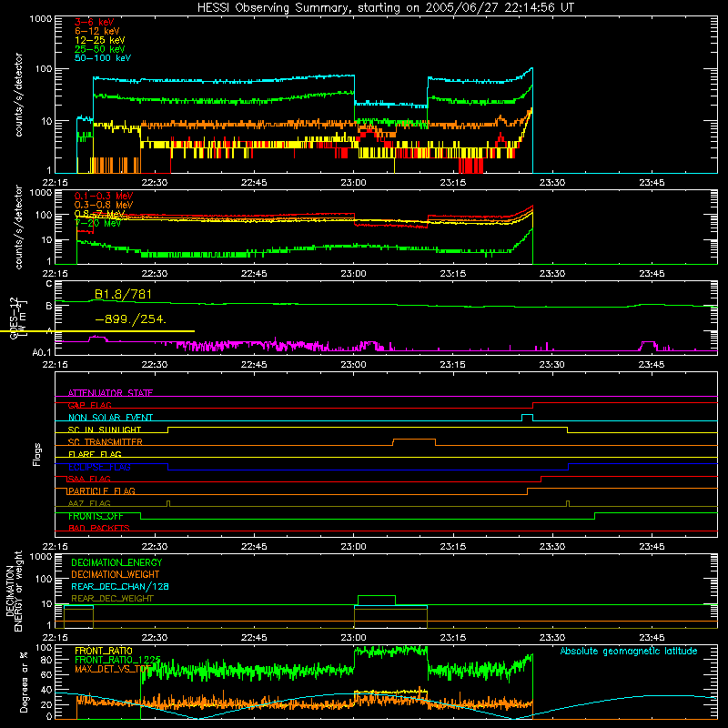
Task: Click the 22:30 tick under Flags panel
Action: click(x=154, y=547)
